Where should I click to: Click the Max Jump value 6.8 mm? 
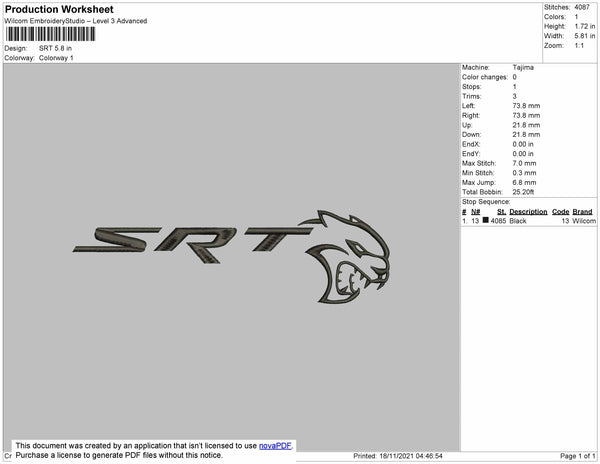tap(524, 182)
